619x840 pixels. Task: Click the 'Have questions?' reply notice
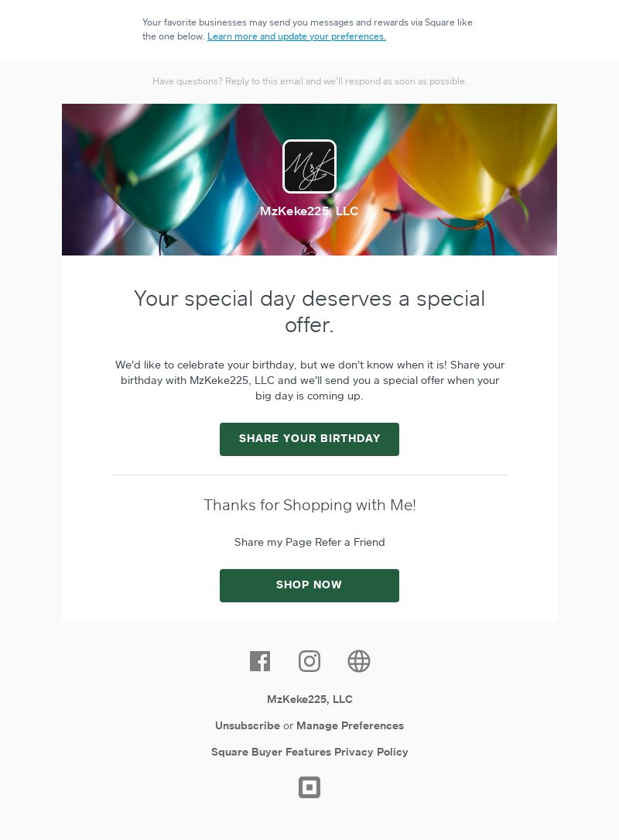click(x=309, y=81)
